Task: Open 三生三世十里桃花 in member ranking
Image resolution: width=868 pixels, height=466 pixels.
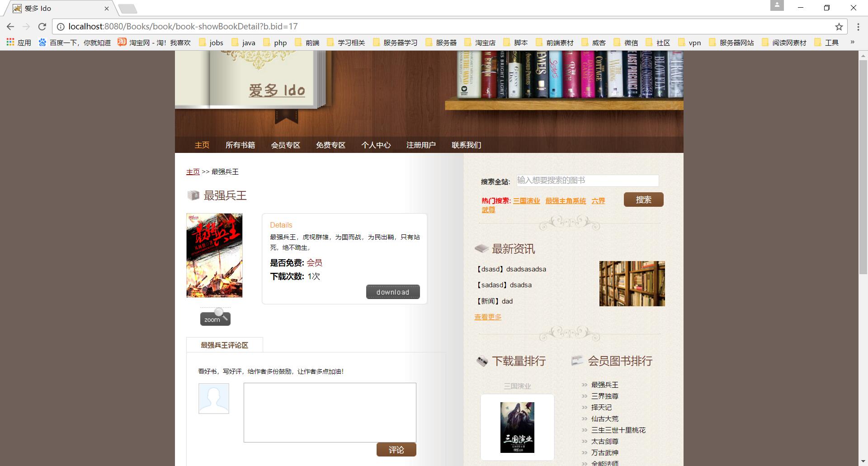Action: [618, 430]
